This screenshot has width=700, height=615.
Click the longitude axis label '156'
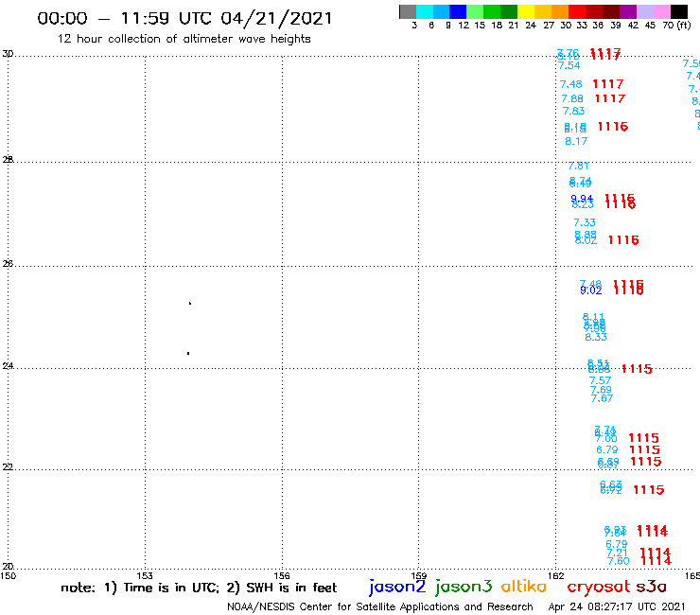[x=282, y=576]
